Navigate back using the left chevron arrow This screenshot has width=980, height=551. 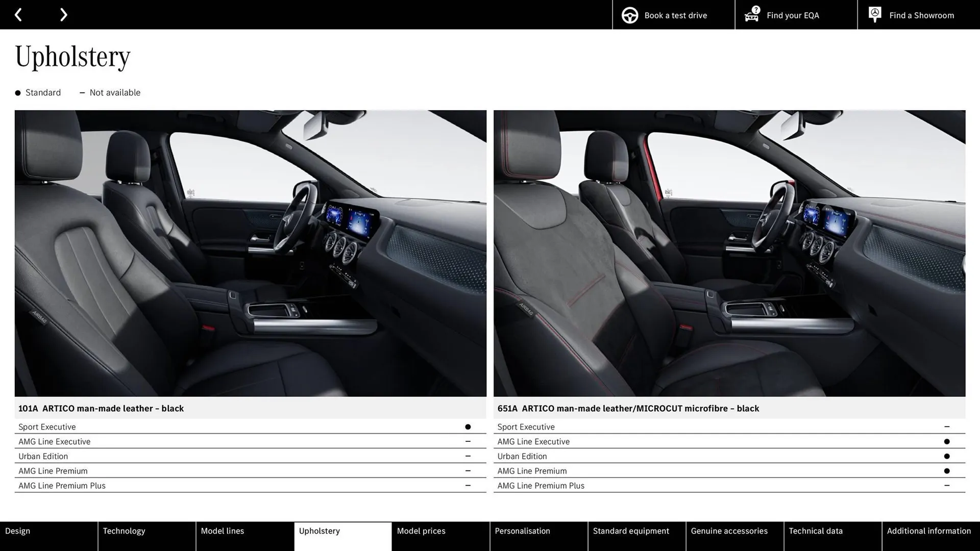pyautogui.click(x=18, y=14)
